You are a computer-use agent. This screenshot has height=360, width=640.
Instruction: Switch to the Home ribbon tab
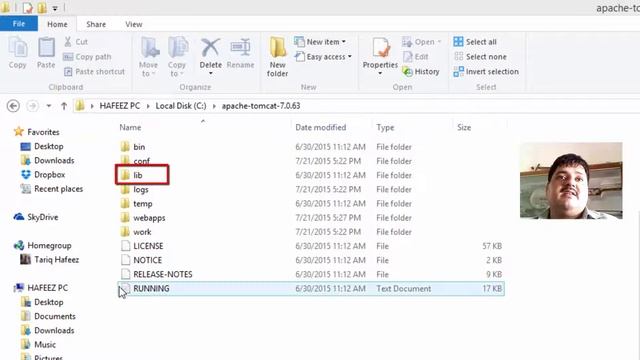coord(57,24)
